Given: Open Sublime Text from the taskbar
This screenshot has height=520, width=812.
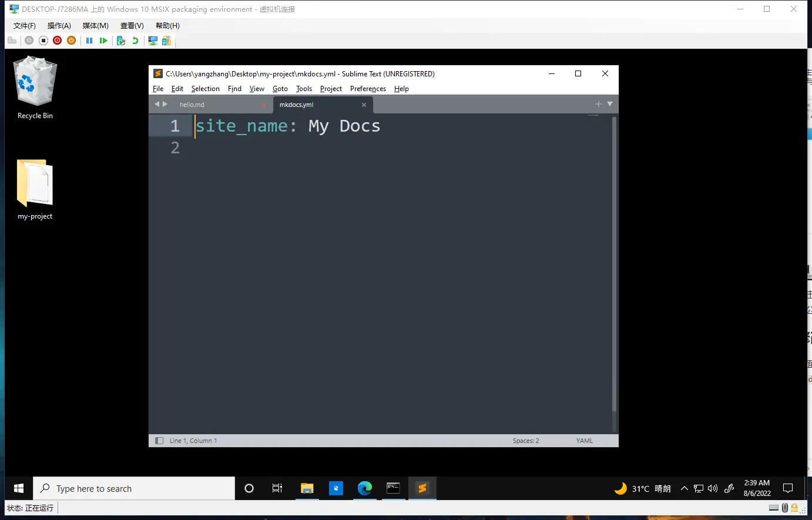Looking at the screenshot, I should pos(422,488).
